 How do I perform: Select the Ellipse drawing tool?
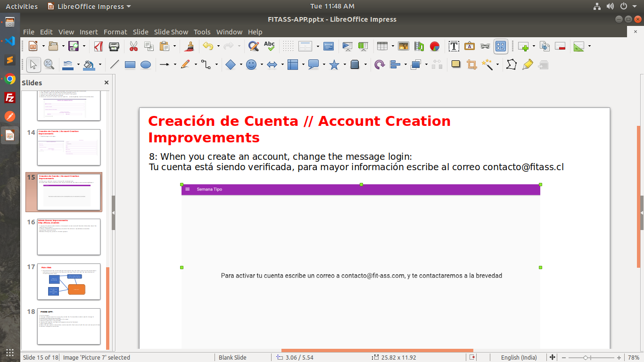[x=146, y=65]
